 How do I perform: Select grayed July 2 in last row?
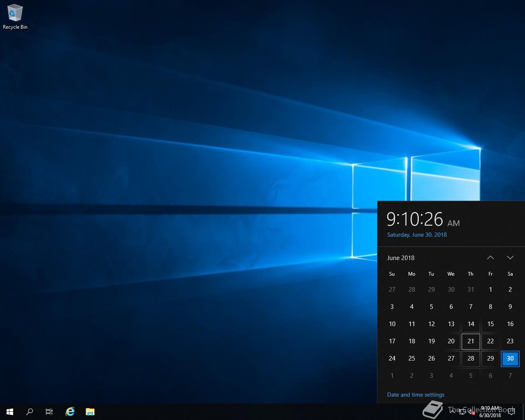tap(412, 376)
